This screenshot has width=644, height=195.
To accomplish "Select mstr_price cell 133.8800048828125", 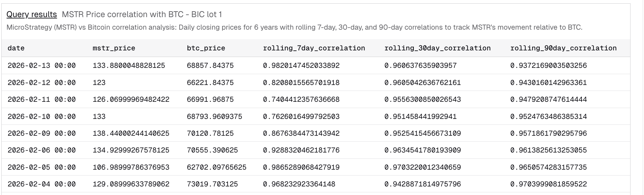I will [x=129, y=66].
